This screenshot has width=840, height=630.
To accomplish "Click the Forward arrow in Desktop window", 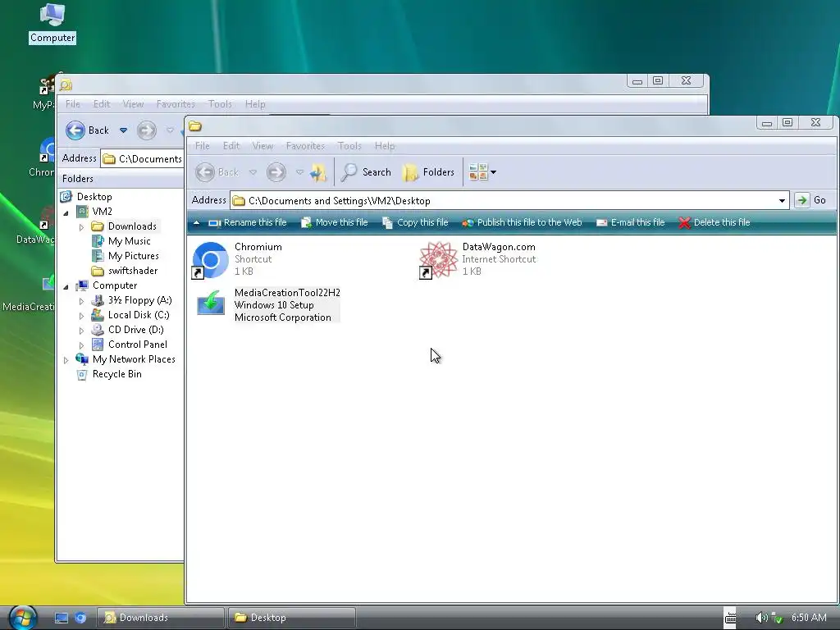I will coord(276,172).
